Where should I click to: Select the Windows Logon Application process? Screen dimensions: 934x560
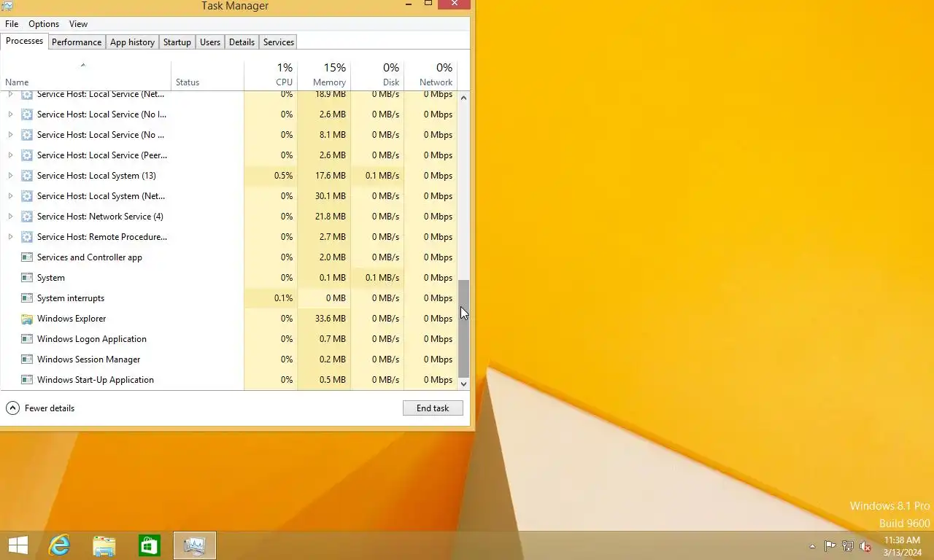(228, 339)
